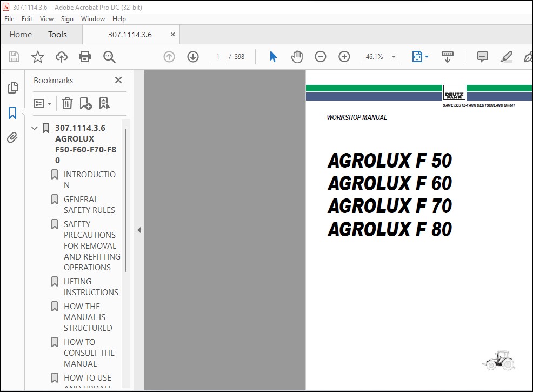Add a new bookmark
533x392 pixels.
click(85, 103)
